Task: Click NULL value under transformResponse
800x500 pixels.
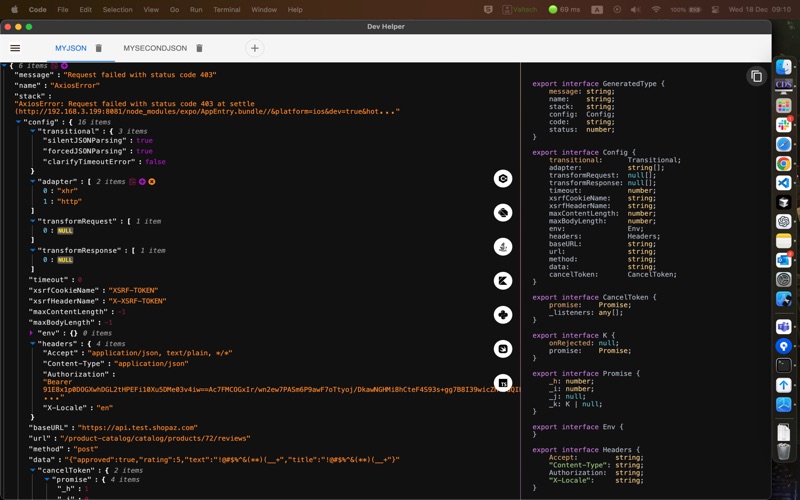Action: click(x=65, y=260)
